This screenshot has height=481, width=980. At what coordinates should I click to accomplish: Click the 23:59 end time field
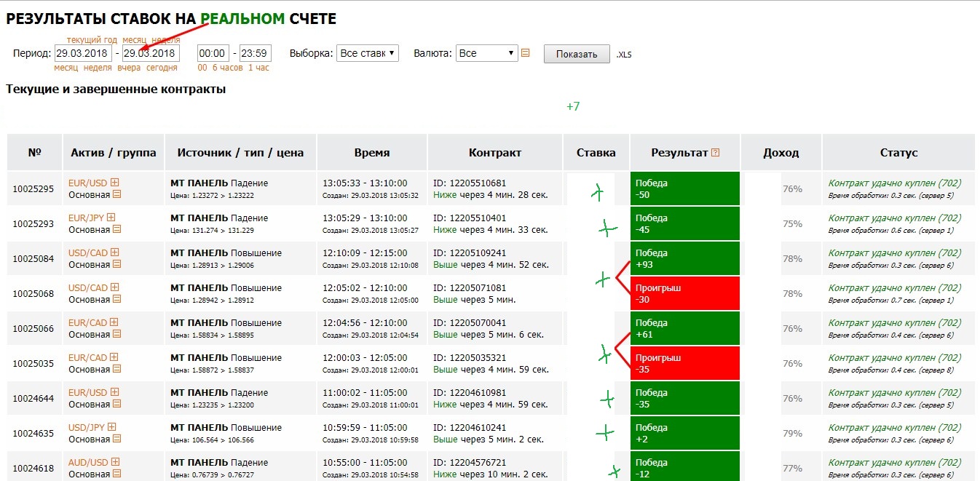[256, 53]
